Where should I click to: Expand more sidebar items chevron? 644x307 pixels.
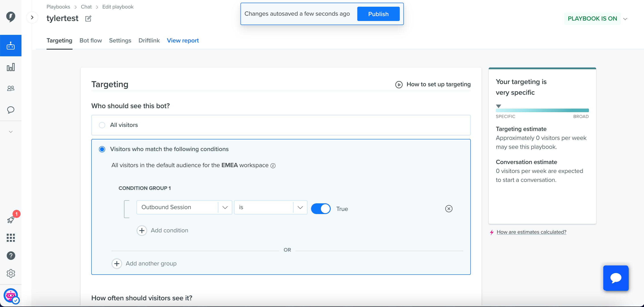click(11, 132)
